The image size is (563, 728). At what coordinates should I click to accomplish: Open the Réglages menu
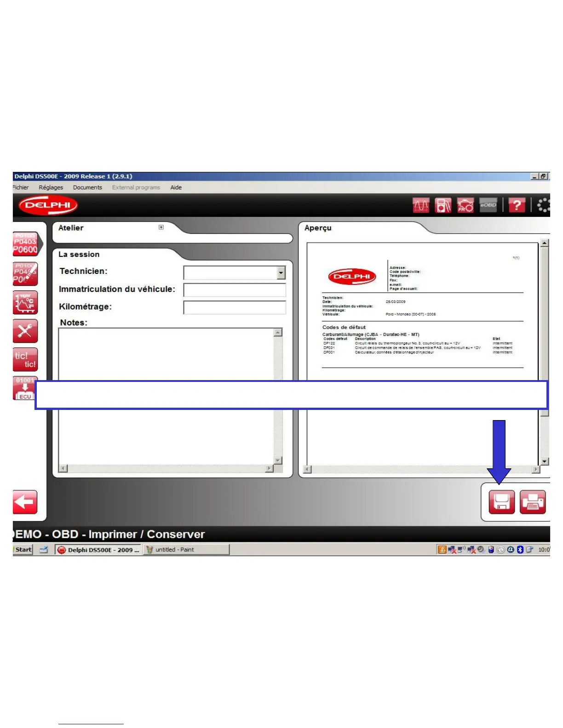[51, 188]
